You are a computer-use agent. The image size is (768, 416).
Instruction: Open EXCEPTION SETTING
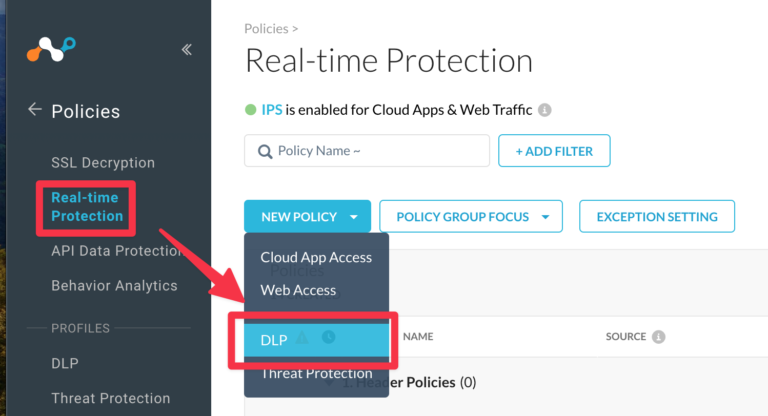point(657,216)
